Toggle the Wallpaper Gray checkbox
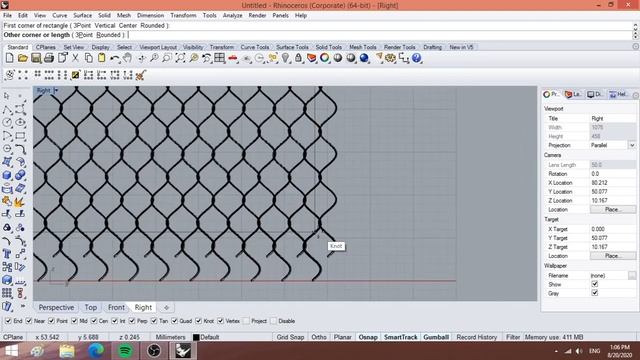Screen dimensions: 640x360 click(595, 293)
